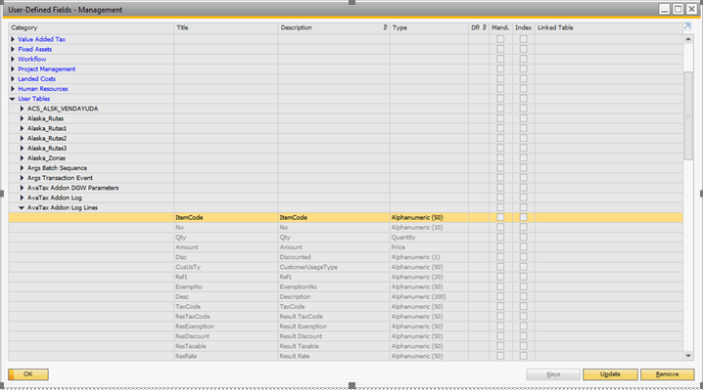This screenshot has width=703, height=390.
Task: Click the Type column header
Action: [429, 27]
